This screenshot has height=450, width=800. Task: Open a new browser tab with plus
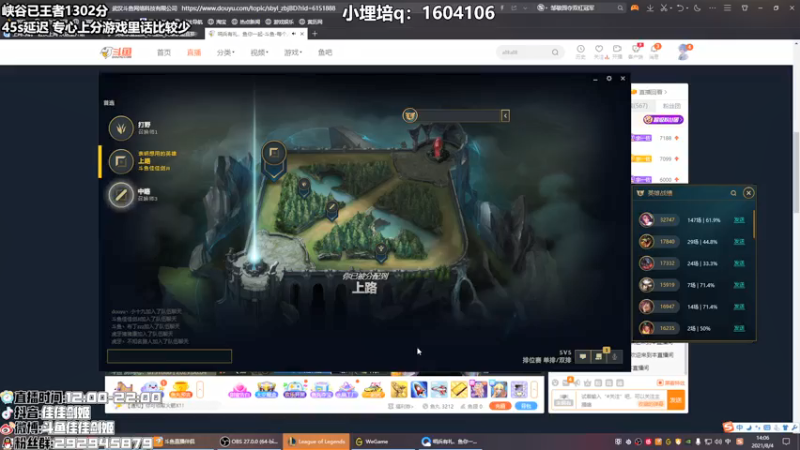315,34
